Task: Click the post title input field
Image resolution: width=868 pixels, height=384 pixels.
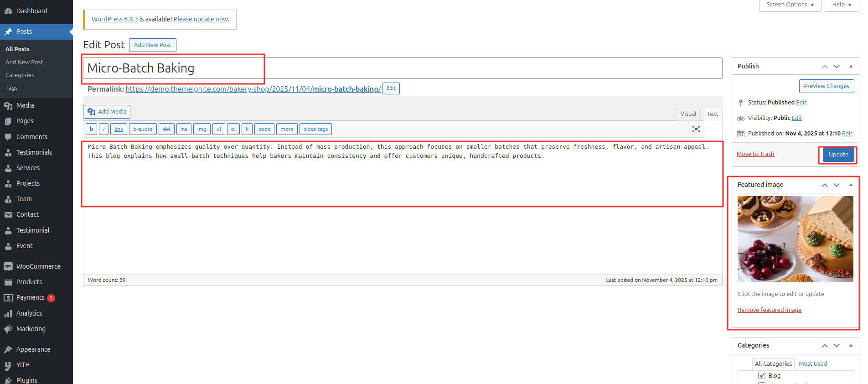Action: [403, 68]
